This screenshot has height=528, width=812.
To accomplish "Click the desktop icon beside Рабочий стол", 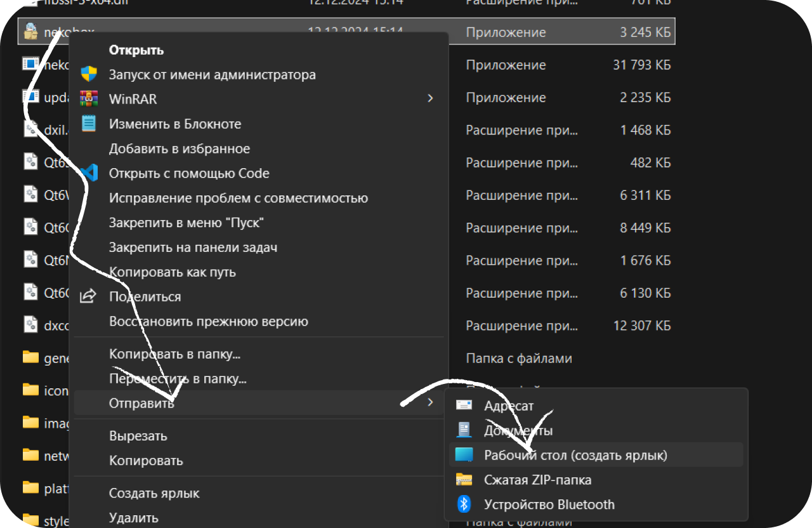I will 464,455.
